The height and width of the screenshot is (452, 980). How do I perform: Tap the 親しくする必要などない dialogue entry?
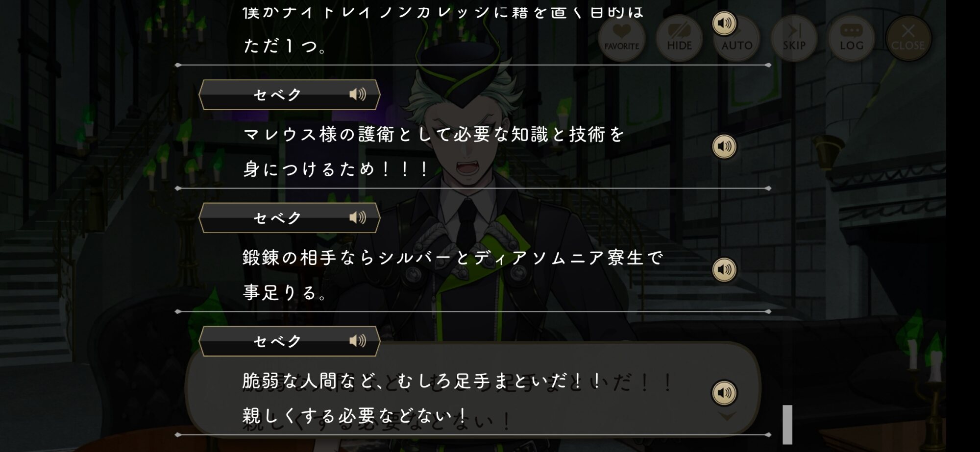click(x=355, y=416)
